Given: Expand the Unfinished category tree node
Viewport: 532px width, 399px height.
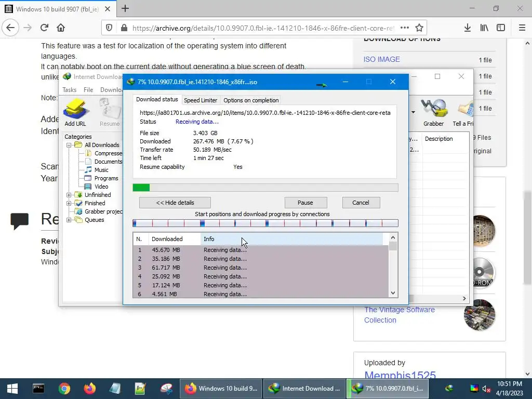Looking at the screenshot, I should click(x=69, y=195).
